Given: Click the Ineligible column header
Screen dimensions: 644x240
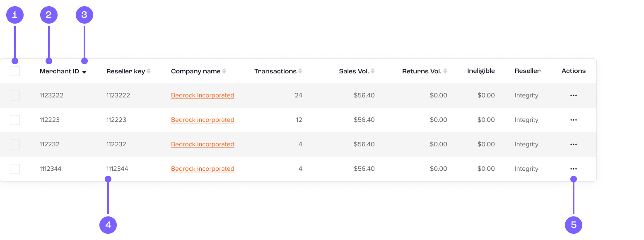Looking at the screenshot, I should (x=481, y=71).
